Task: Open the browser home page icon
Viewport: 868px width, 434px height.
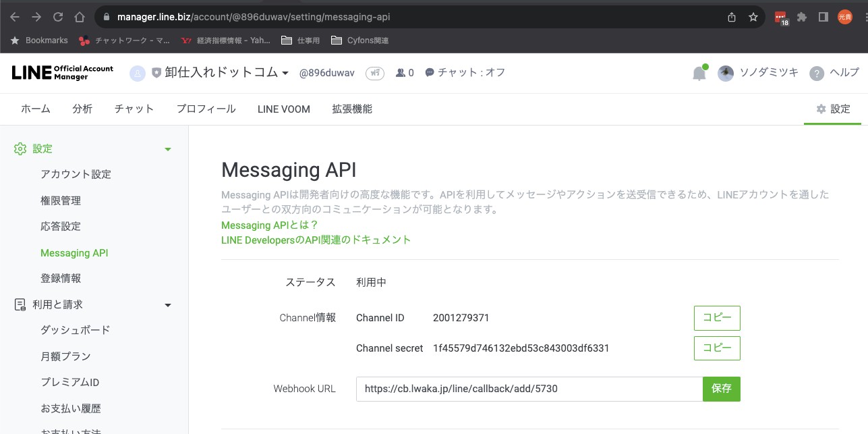Action: pos(80,17)
